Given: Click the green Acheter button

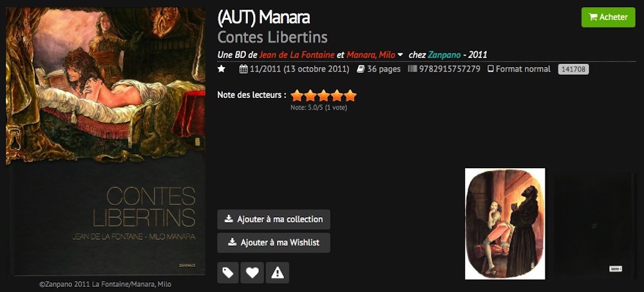Looking at the screenshot, I should [x=609, y=17].
